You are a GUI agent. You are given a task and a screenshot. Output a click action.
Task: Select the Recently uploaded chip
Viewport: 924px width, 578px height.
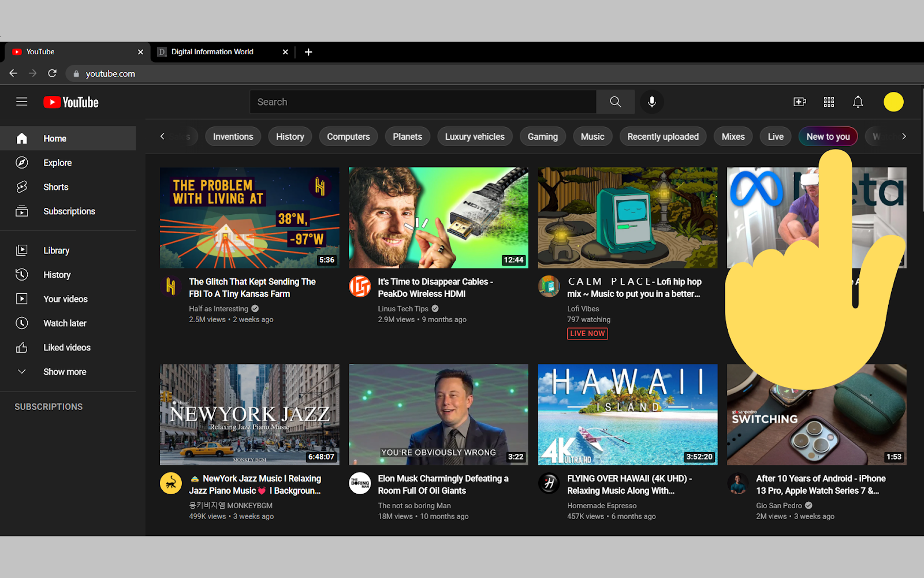(663, 137)
